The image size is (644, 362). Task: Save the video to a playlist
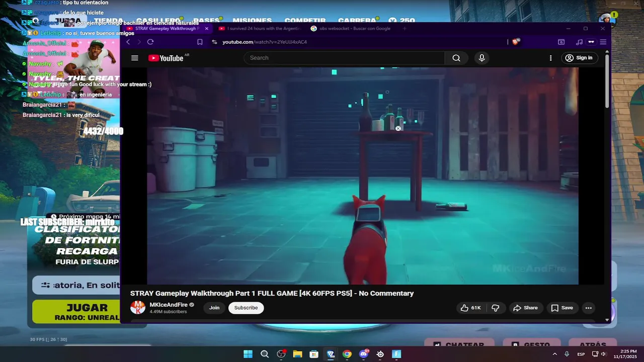pos(562,308)
